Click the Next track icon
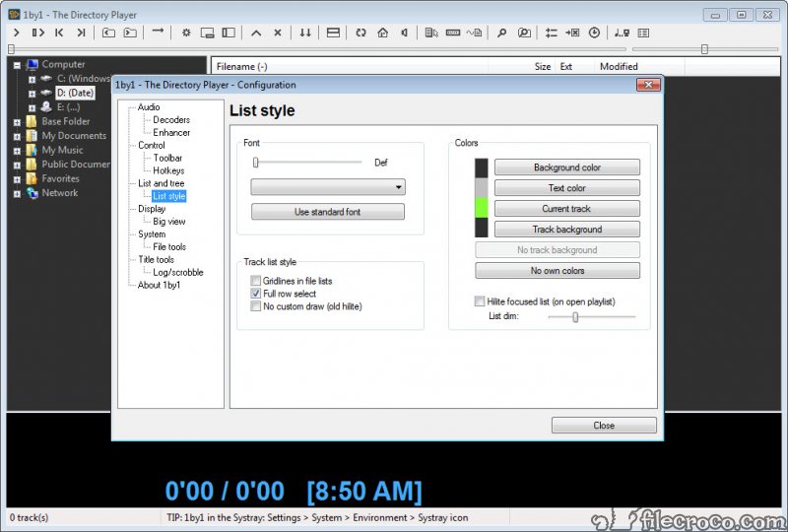Screen dimensions: 788x532 pos(81,33)
